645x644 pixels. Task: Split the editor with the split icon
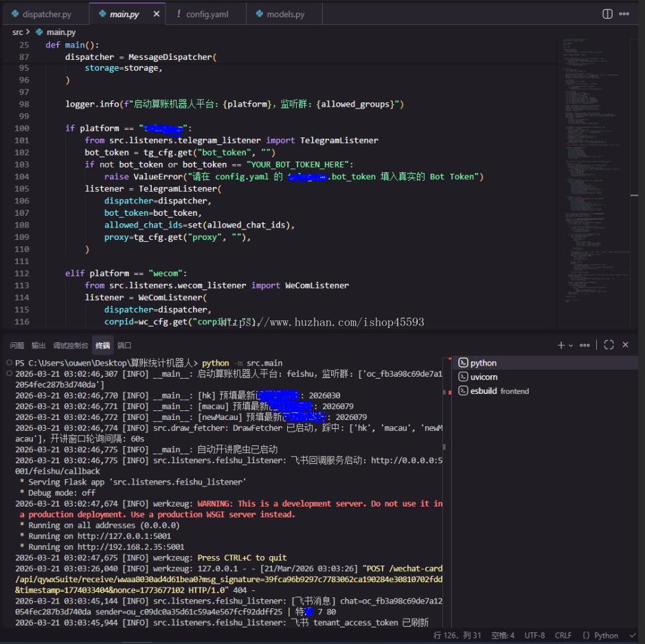point(607,14)
